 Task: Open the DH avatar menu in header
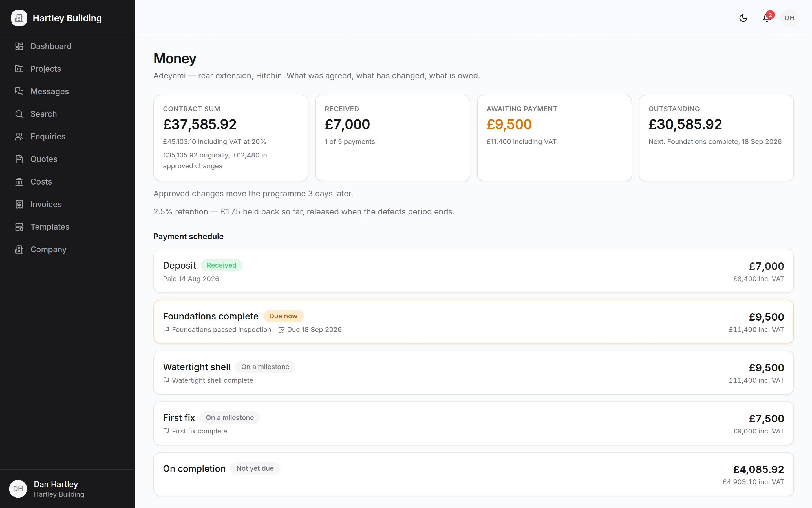coord(789,18)
